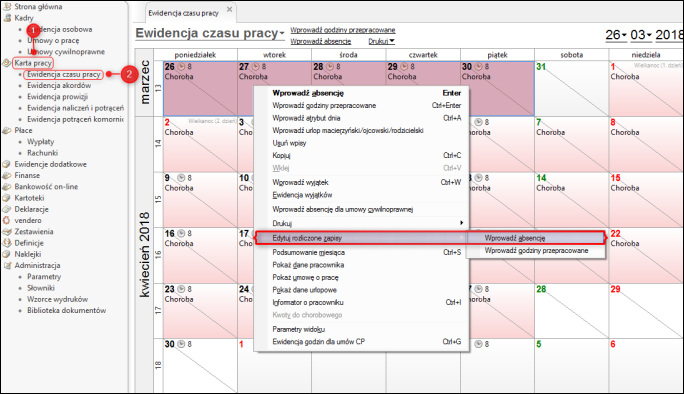The image size is (684, 394).
Task: Open Ewidencja prowizji in sidebar
Action: click(x=57, y=97)
